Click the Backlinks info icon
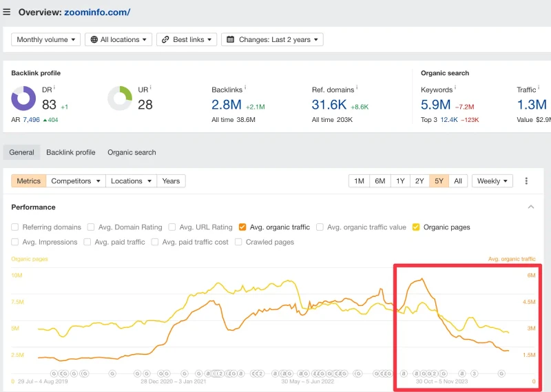Screen dimensions: 551x392 pyautogui.click(x=245, y=87)
